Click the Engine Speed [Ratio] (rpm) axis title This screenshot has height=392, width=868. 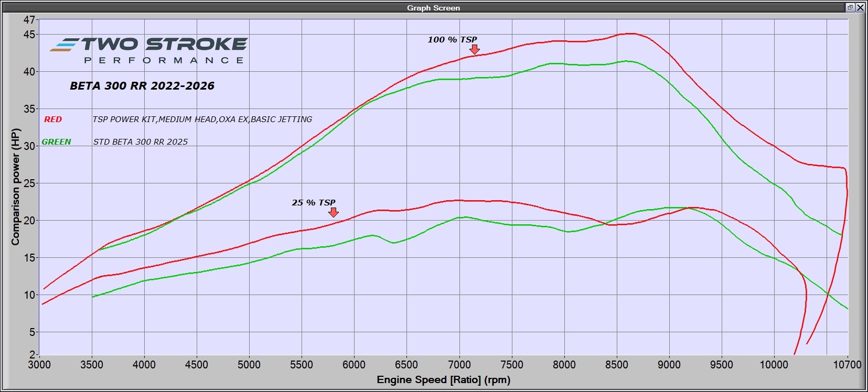443,380
